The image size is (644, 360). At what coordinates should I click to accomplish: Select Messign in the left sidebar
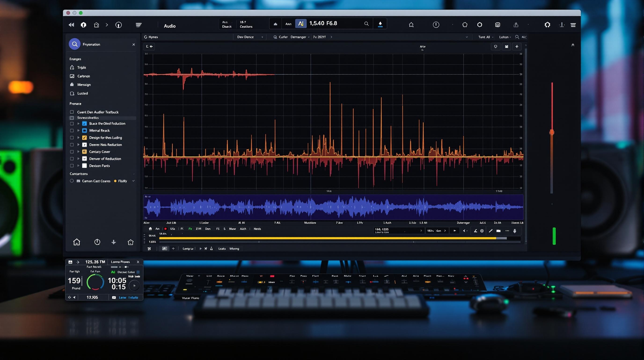pyautogui.click(x=84, y=84)
